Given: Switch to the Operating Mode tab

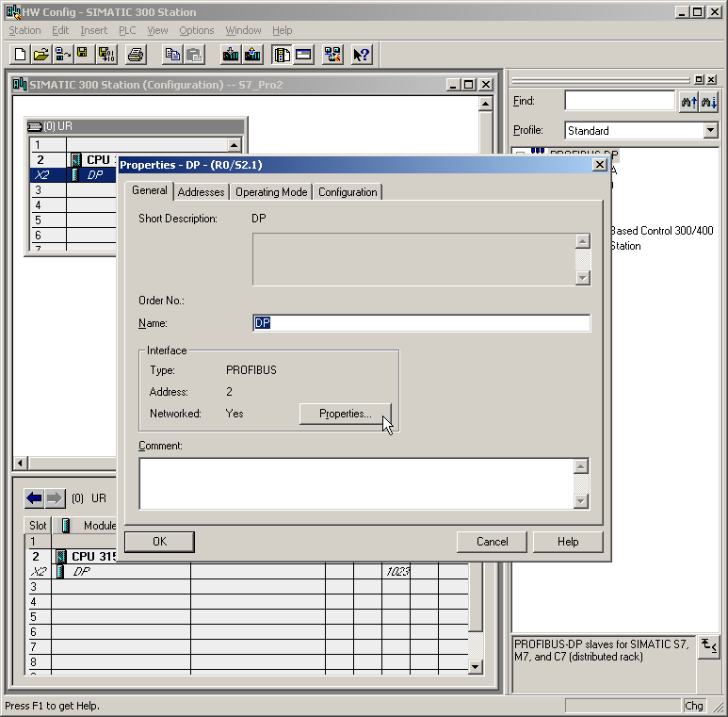Looking at the screenshot, I should click(271, 192).
